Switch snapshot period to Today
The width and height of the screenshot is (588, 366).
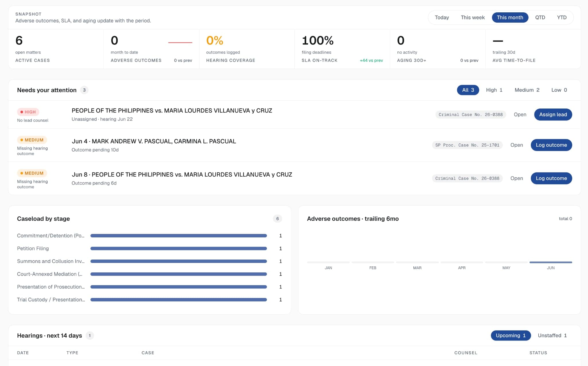click(442, 18)
